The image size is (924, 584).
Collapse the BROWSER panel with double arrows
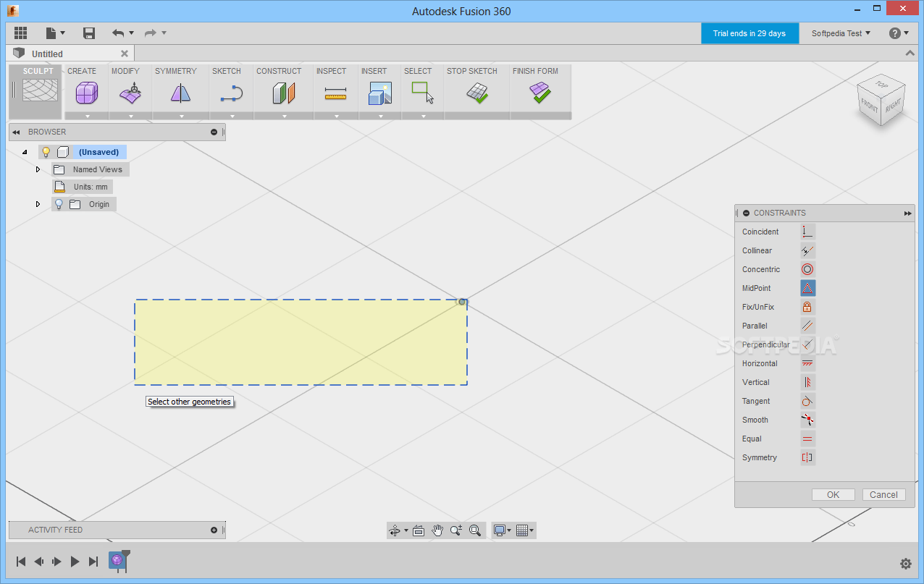click(x=16, y=132)
